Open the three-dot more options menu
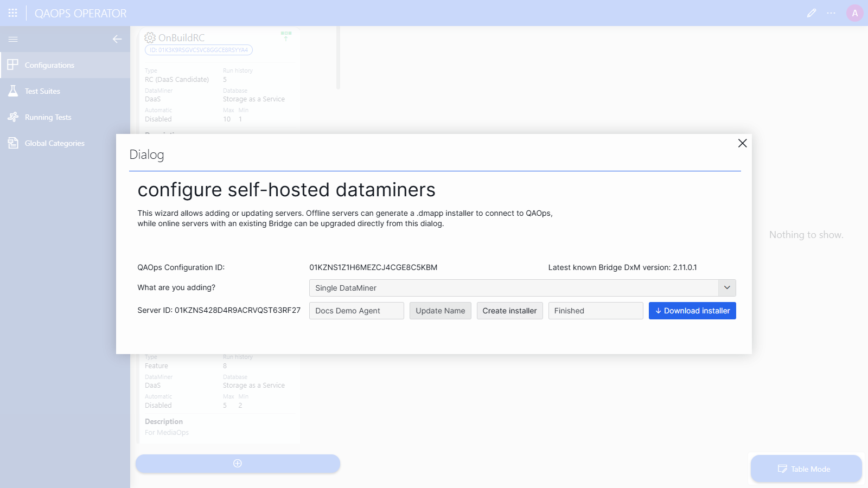The image size is (868, 488). (831, 13)
